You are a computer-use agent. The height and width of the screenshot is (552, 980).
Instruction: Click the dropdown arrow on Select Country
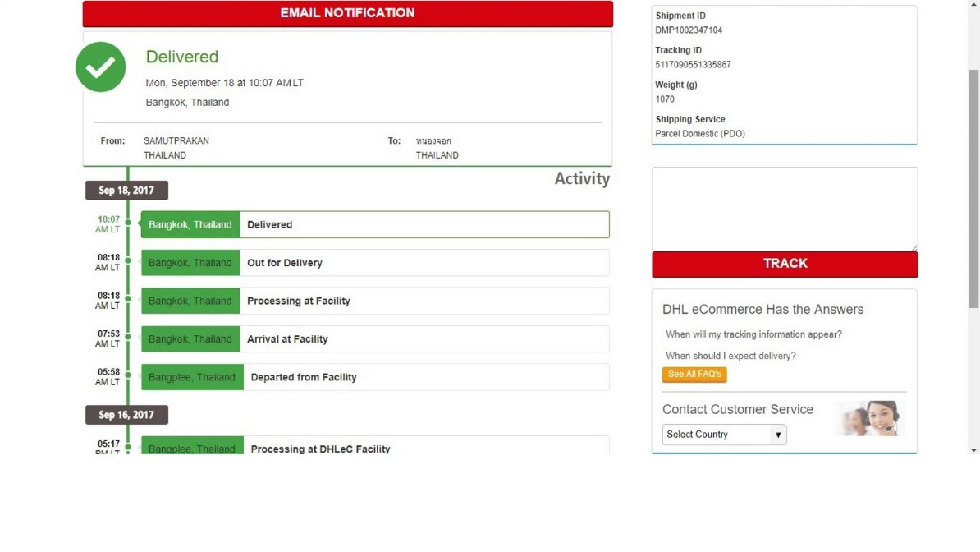click(x=778, y=435)
